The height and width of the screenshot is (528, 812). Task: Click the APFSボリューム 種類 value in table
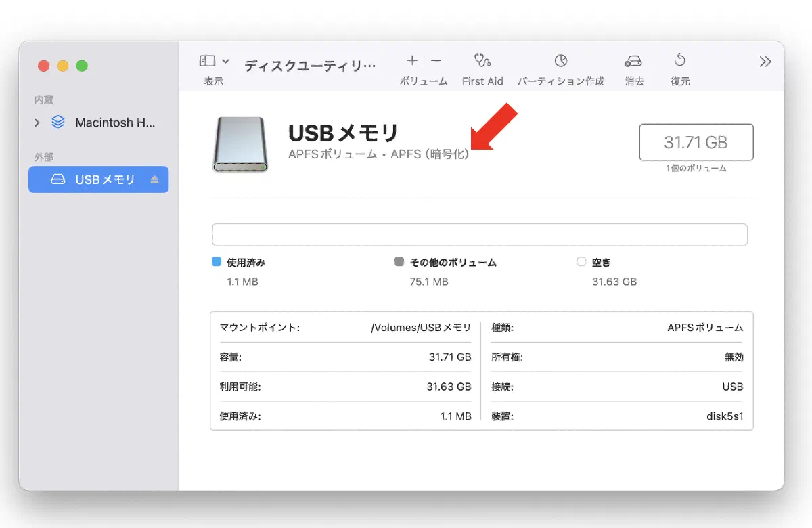point(705,328)
